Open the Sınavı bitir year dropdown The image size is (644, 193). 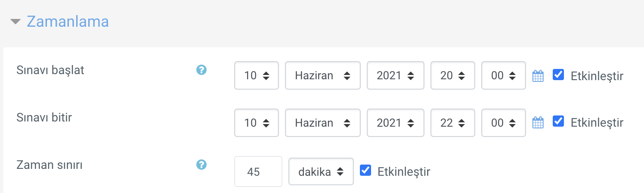point(395,123)
